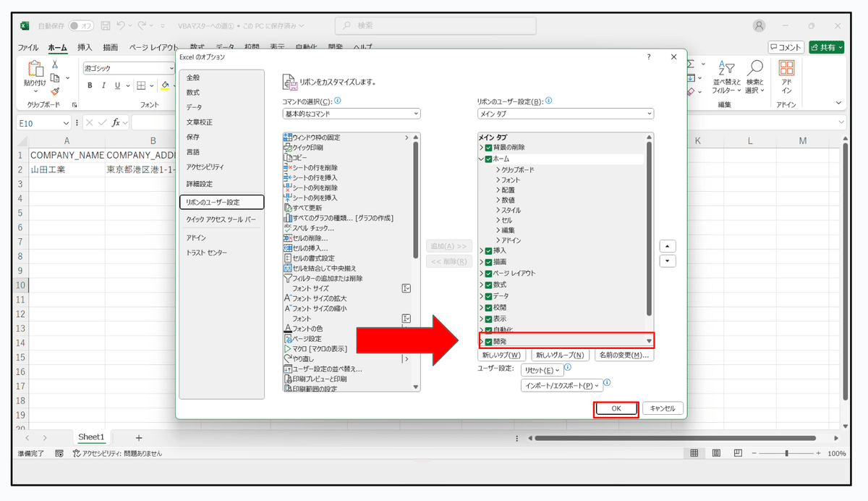Click the Undo arrow in the title bar
868x501 pixels.
click(122, 25)
